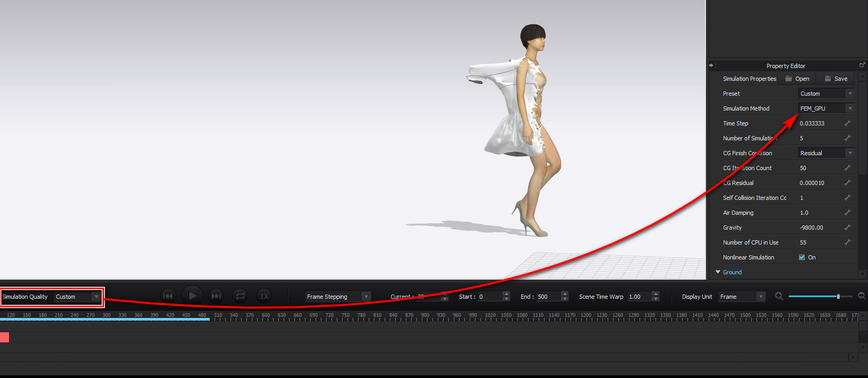Screen dimensions: 868x378
Task: Collapse the Ground section
Action: [x=718, y=272]
